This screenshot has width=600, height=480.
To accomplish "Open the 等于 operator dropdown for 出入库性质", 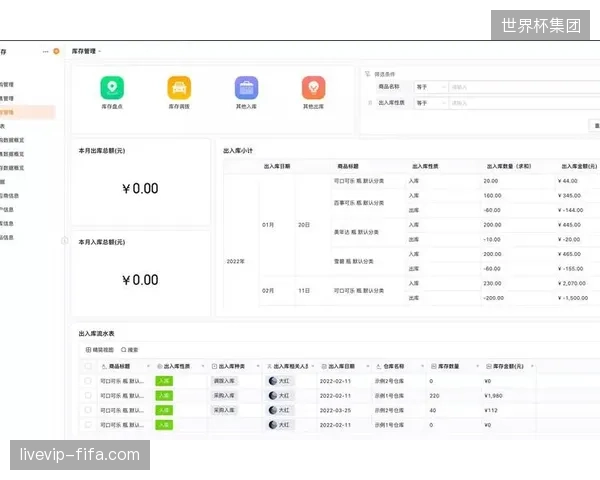I will pyautogui.click(x=430, y=103).
